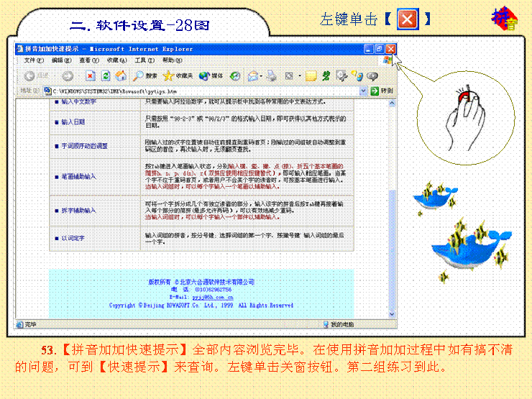Click the IE Back arrow button
Viewport: 532px width, 399px height.
click(29, 76)
